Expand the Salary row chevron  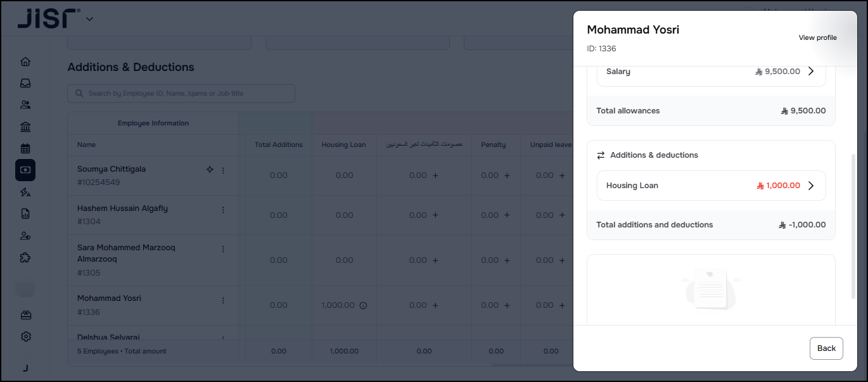[811, 72]
